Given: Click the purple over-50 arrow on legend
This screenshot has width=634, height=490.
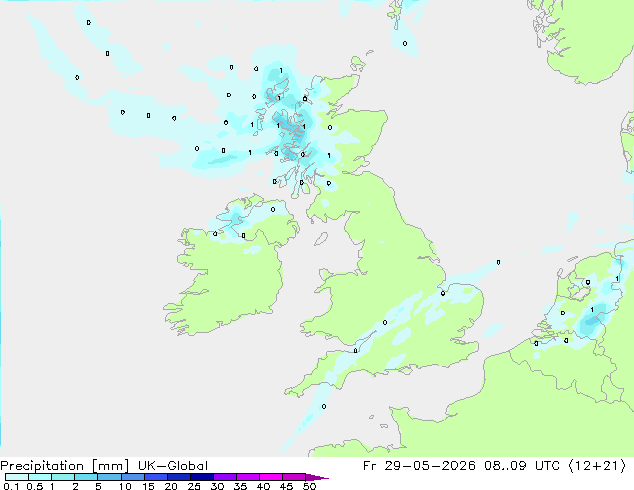Looking at the screenshot, I should pos(317,477).
